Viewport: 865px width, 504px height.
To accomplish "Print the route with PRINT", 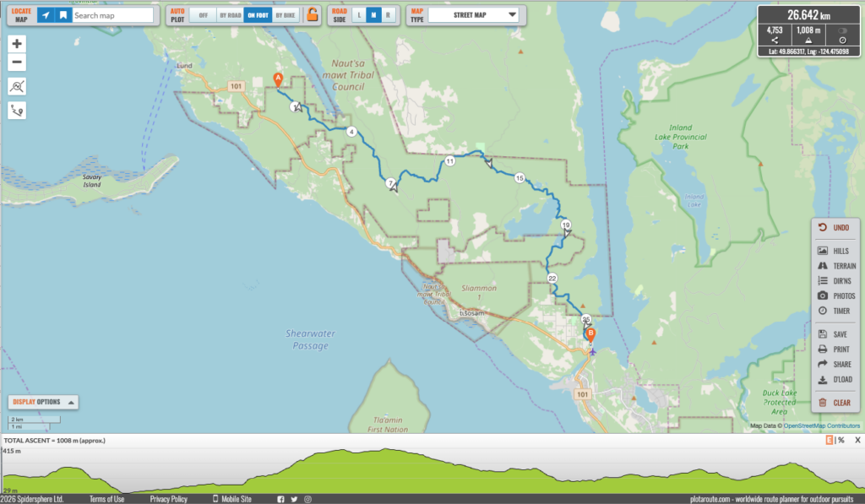I will pos(835,349).
